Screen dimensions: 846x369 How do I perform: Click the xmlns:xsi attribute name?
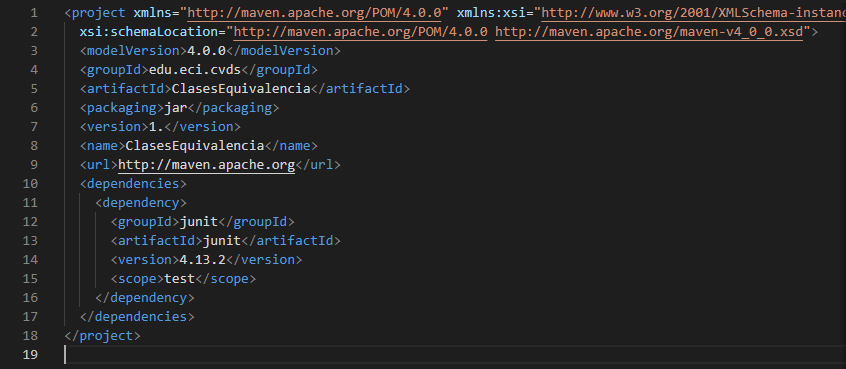[492, 13]
